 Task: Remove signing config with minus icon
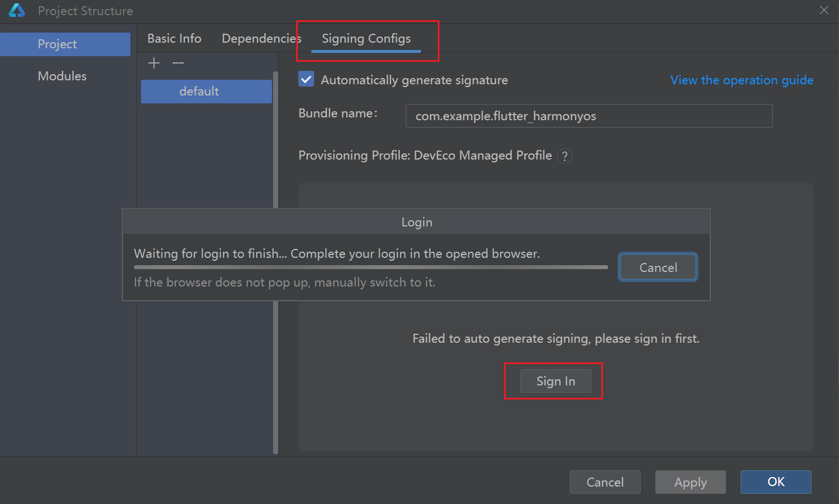coord(178,63)
